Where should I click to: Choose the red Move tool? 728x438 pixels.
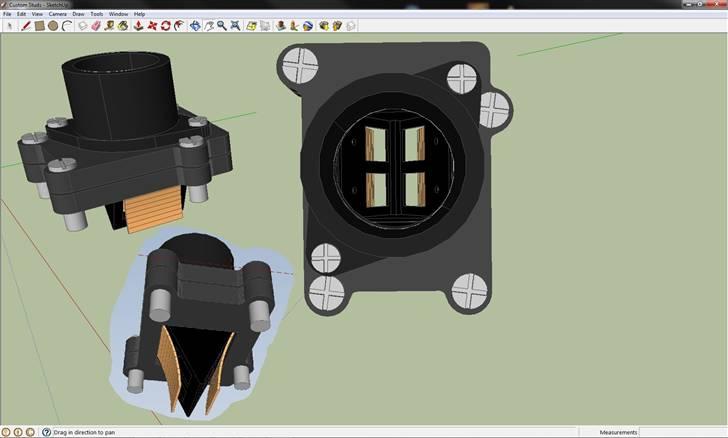point(152,25)
